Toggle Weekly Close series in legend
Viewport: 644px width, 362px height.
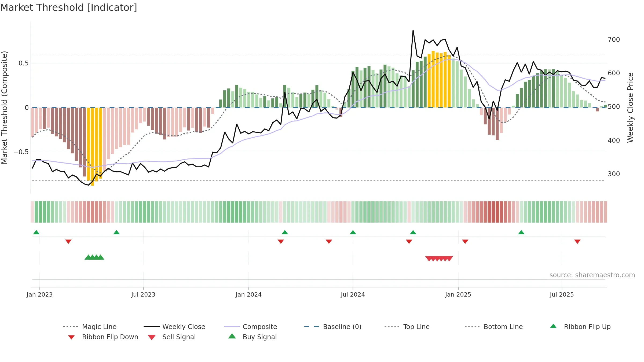174,327
